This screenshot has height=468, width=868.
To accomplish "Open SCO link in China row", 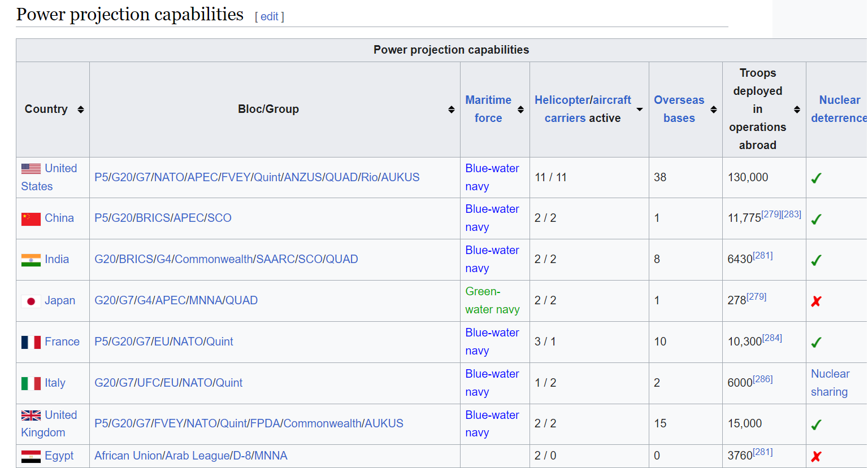I will pos(219,218).
